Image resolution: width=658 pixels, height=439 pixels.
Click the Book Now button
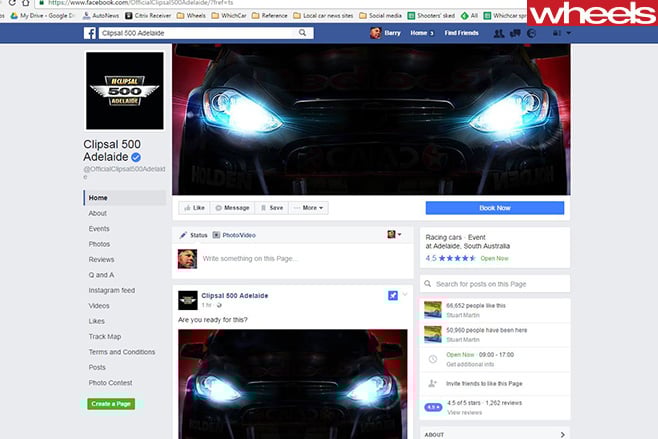tap(495, 208)
